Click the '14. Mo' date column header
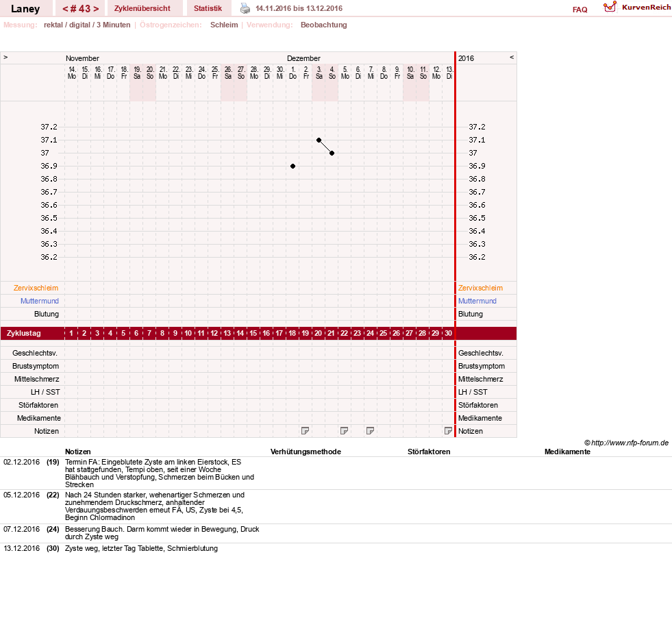Viewport: 672px width, 629px height. (71, 73)
